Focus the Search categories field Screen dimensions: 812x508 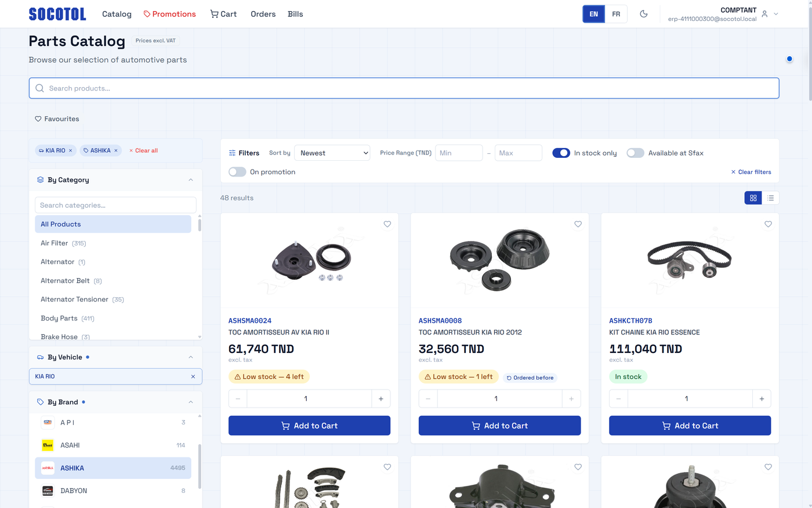coord(115,205)
